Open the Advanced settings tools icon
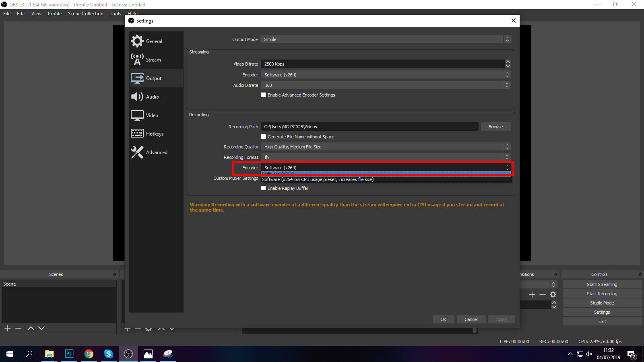This screenshot has height=362, width=644. (137, 152)
